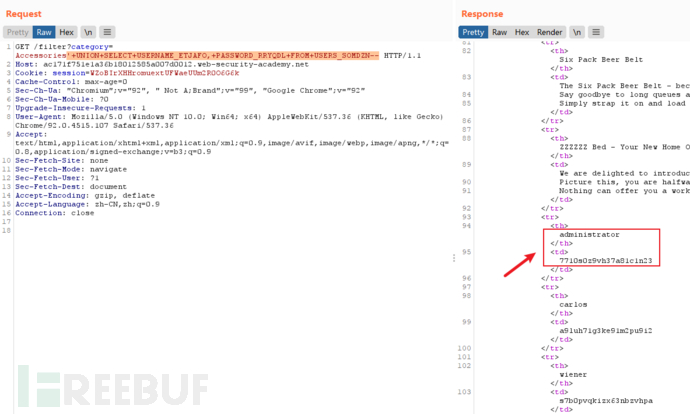Click the User-Agent header line
The width and height of the screenshot is (690, 414).
[x=229, y=117]
